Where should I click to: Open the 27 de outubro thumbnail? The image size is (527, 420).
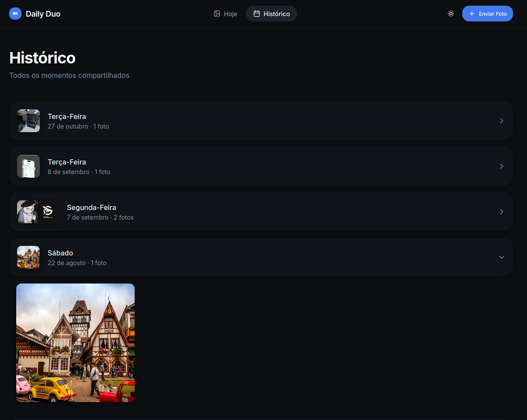(x=28, y=121)
